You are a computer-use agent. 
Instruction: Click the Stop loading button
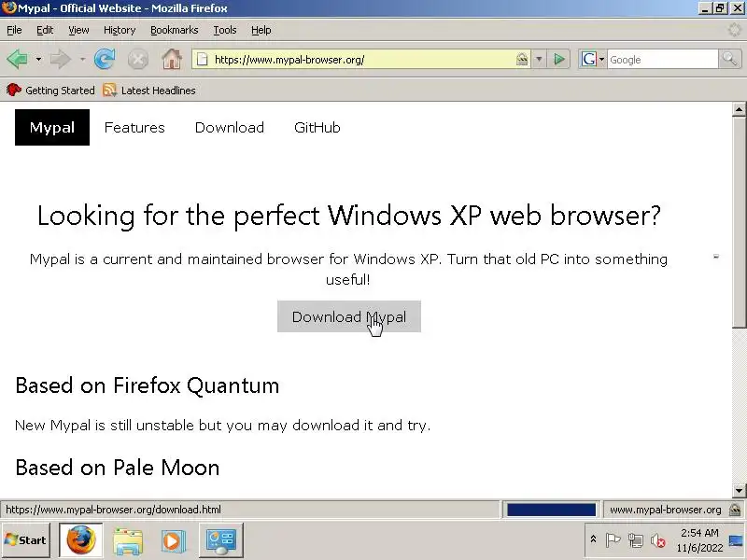pyautogui.click(x=137, y=60)
